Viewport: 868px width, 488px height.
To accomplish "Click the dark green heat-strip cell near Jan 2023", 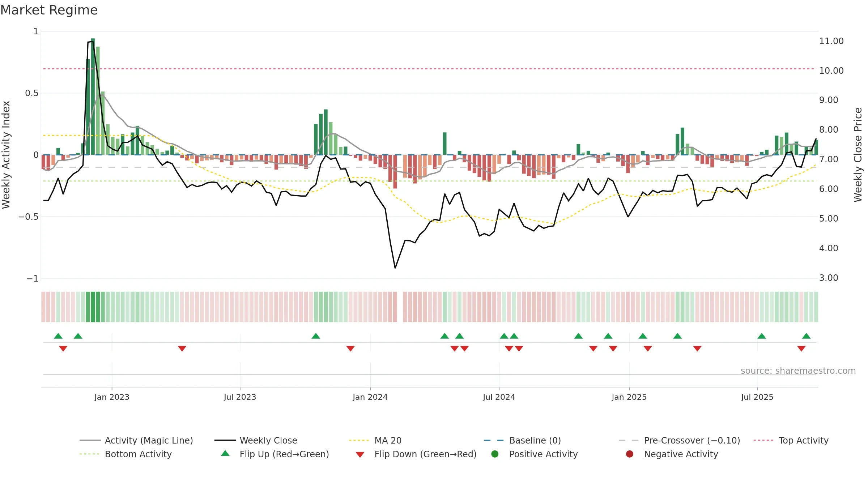I will [x=93, y=307].
